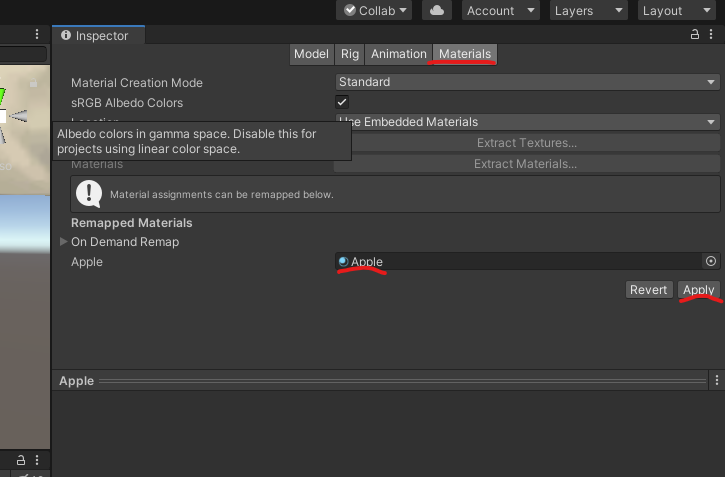Switch to the Rig tab
The width and height of the screenshot is (725, 477).
point(350,54)
